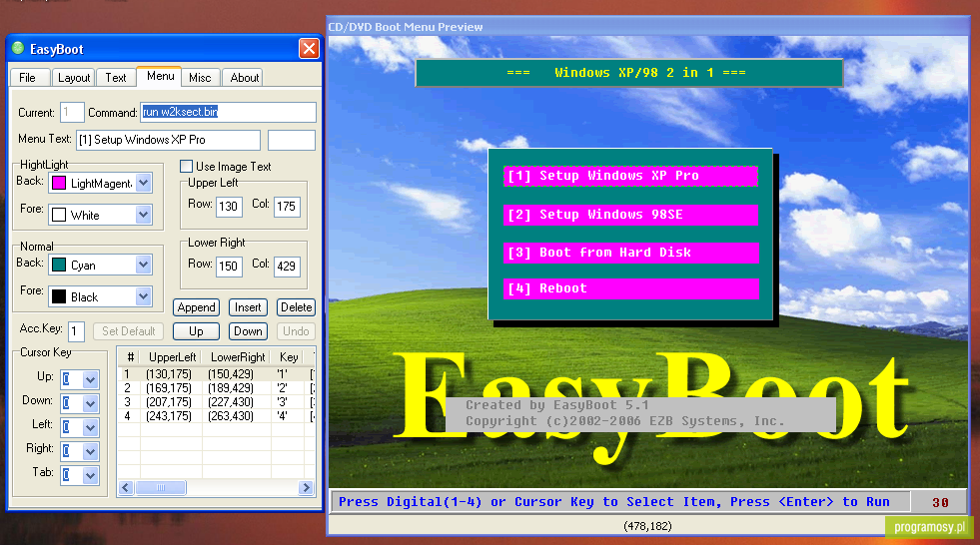Screen dimensions: 980x545
Task: Click list scrollbar left arrow
Action: tap(126, 487)
